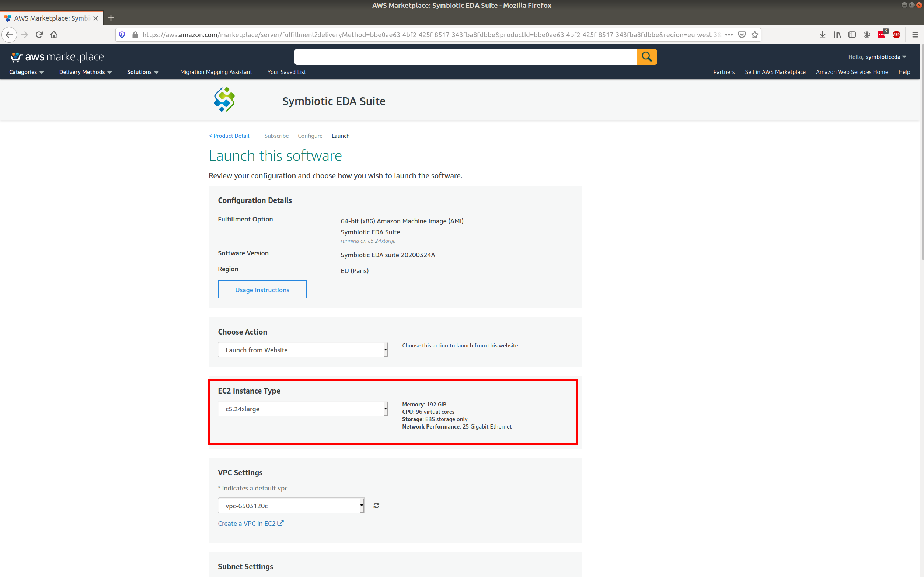Screen dimensions: 924x577
Task: Open Sell in AWS Marketplace
Action: tap(775, 72)
